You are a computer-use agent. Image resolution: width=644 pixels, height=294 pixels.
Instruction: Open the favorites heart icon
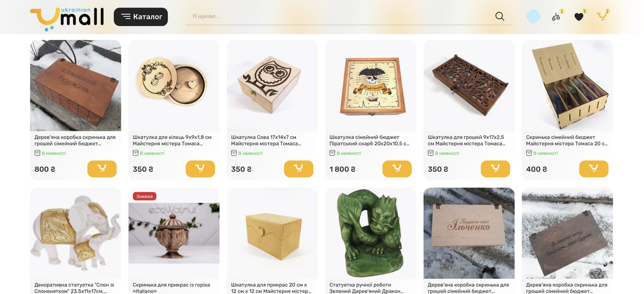pos(579,17)
